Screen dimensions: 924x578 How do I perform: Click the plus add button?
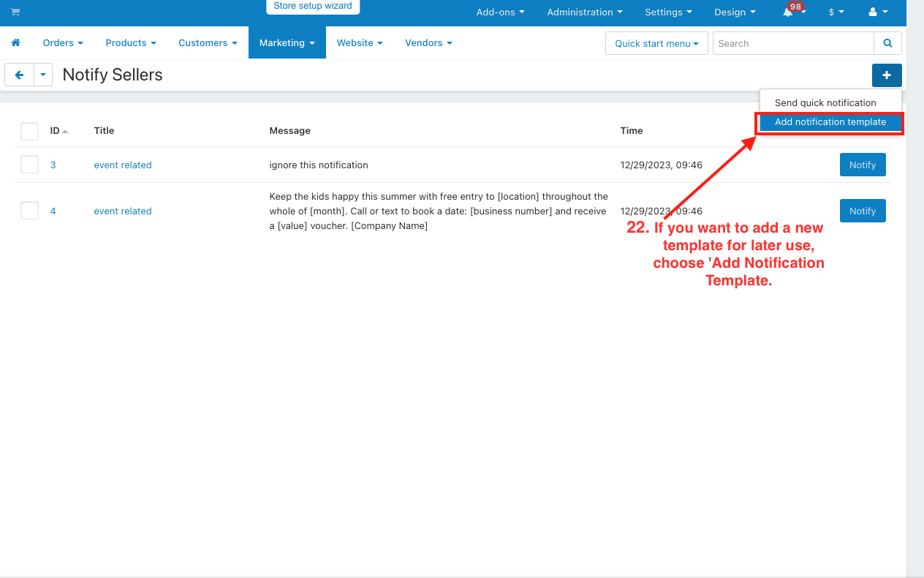point(886,75)
